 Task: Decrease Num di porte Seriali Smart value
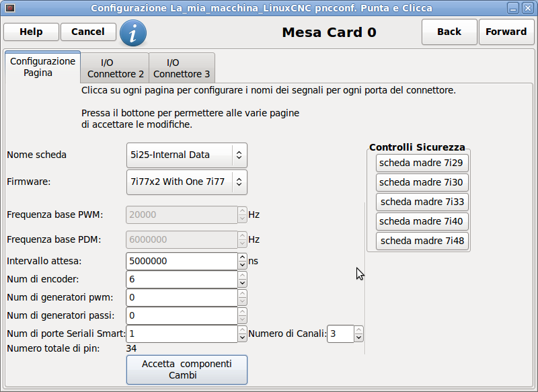pyautogui.click(x=242, y=338)
